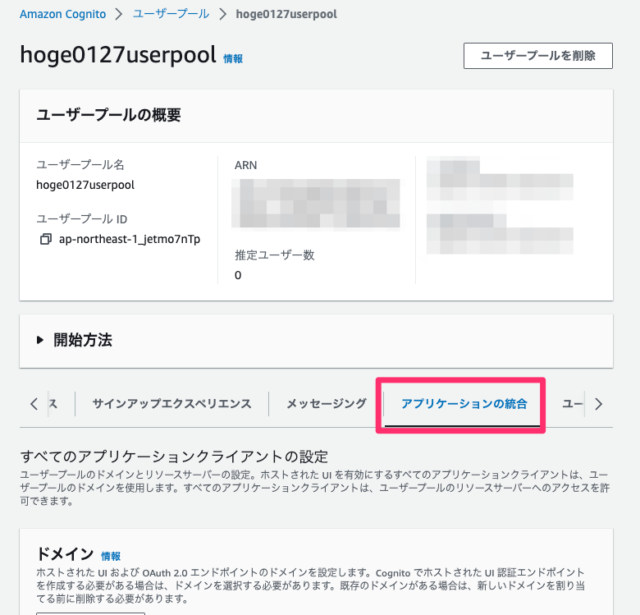Open the Amazon Cognito breadcrumb link
This screenshot has height=615, width=640.
[62, 14]
